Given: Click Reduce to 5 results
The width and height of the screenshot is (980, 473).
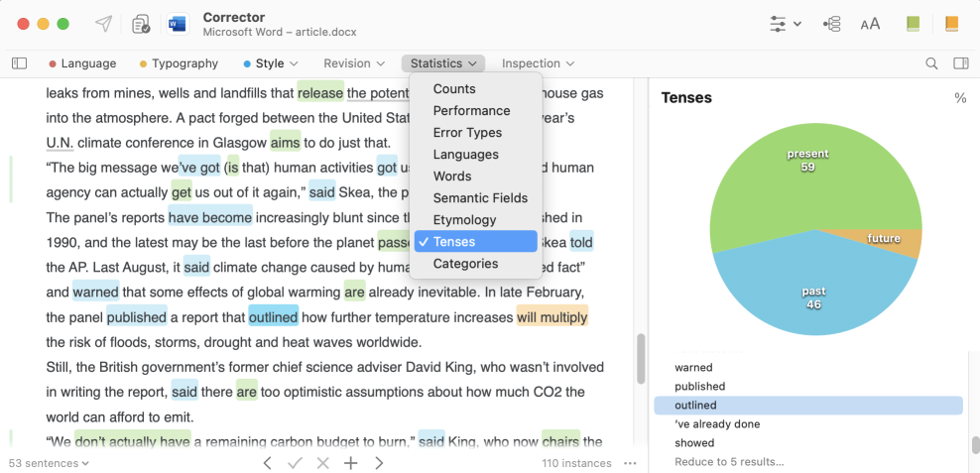Looking at the screenshot, I should 729,462.
